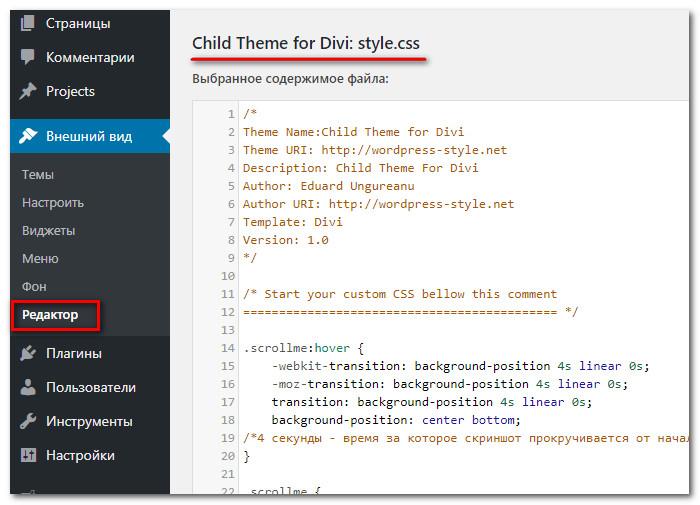Click the Projects pin icon
This screenshot has width=700, height=505.
27,91
